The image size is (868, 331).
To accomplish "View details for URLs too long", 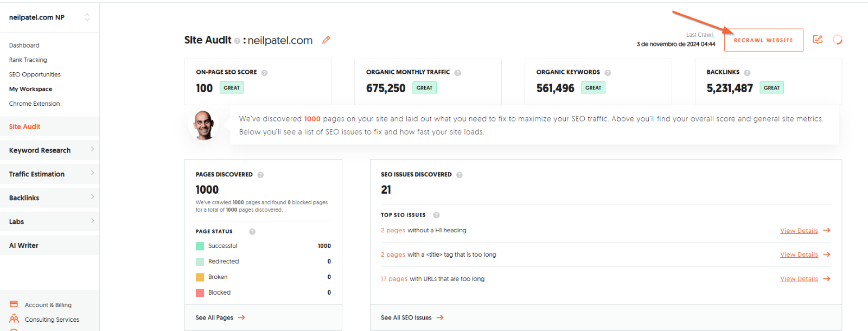I will (799, 279).
